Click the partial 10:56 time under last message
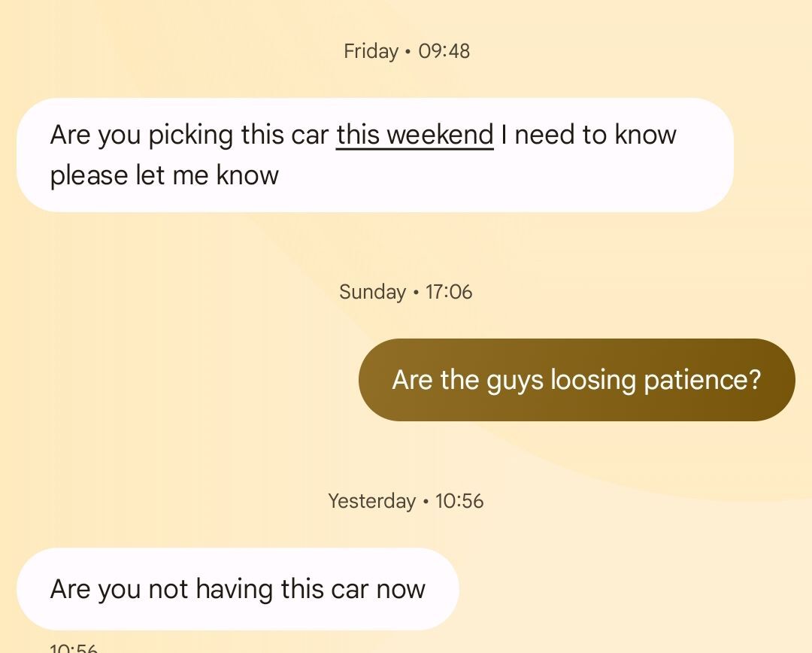Screen dimensions: 812x653 point(74,648)
